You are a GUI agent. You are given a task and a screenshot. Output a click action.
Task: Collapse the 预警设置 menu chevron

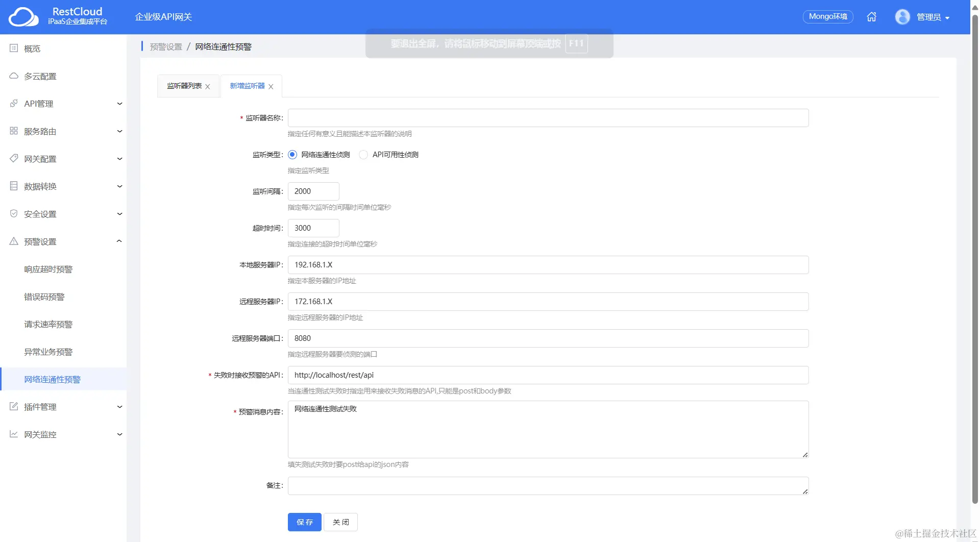pyautogui.click(x=119, y=241)
